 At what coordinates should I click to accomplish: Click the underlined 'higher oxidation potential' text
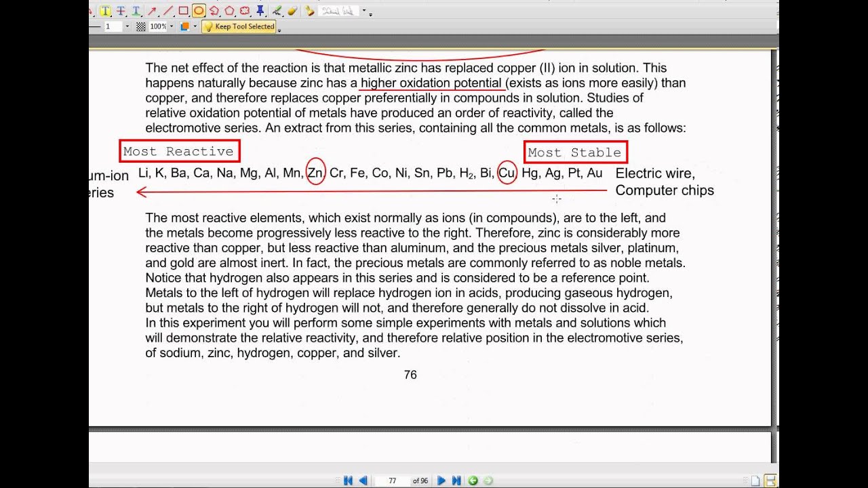tap(431, 83)
